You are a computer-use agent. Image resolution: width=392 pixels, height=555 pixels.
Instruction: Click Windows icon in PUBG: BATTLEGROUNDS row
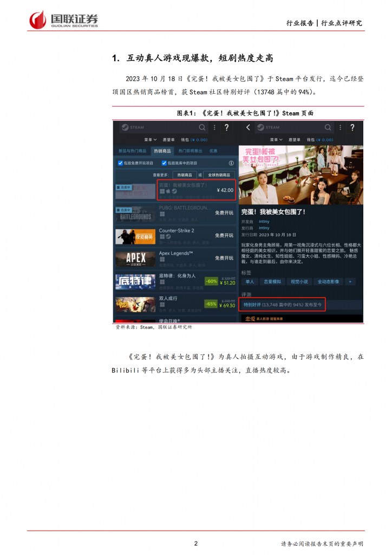point(162,214)
